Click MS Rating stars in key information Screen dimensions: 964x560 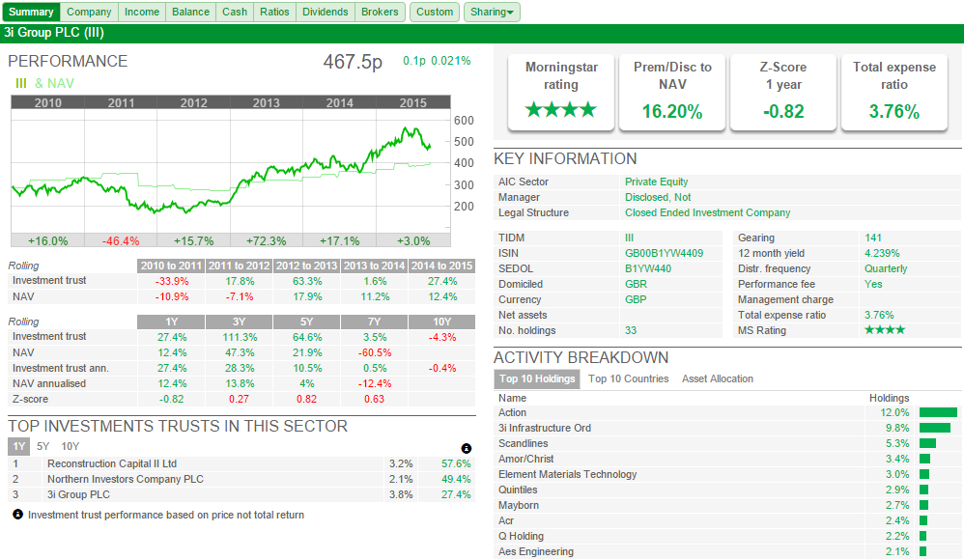885,330
